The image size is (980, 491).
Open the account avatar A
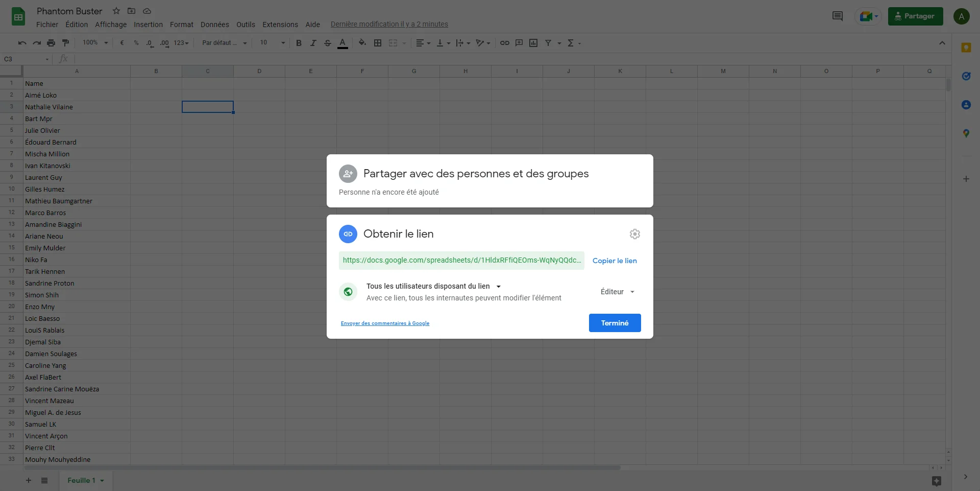pyautogui.click(x=962, y=16)
